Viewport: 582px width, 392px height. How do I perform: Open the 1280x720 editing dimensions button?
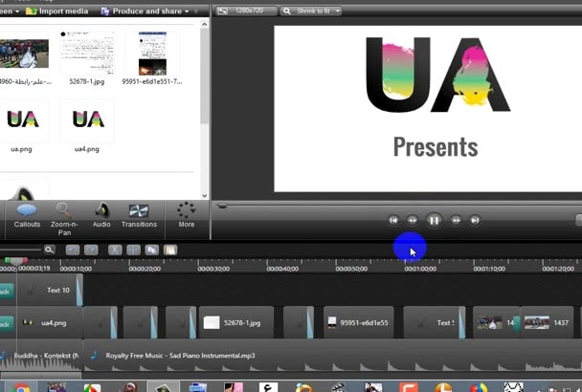(246, 11)
